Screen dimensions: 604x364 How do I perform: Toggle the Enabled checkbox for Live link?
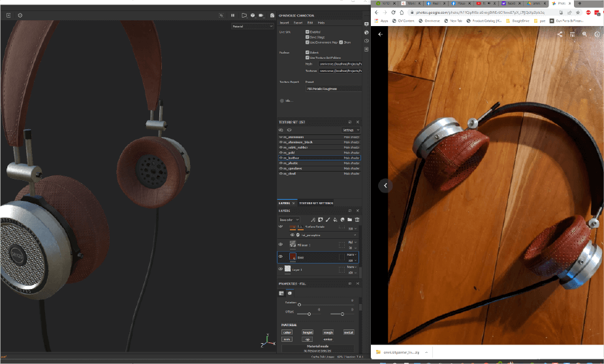point(307,31)
